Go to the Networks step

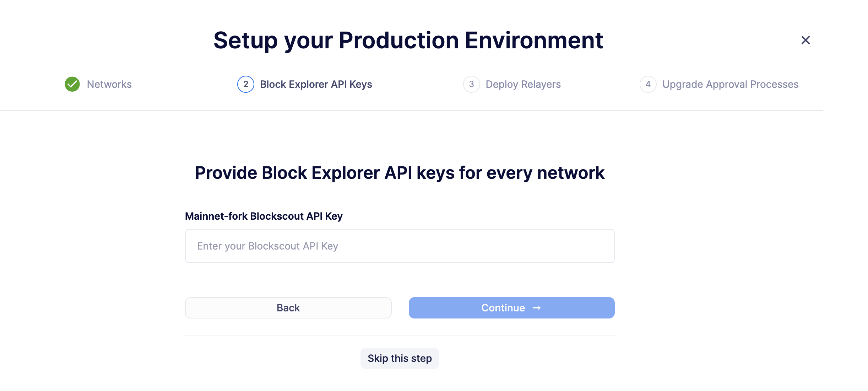(109, 84)
